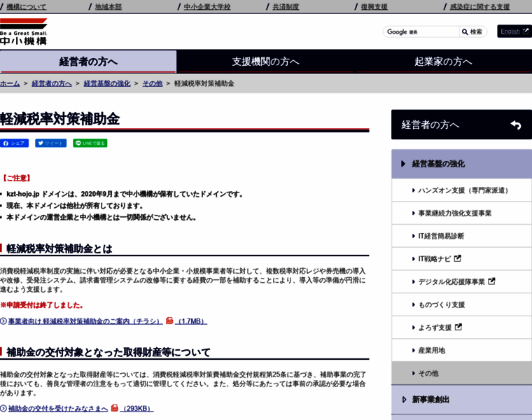Click the Twitter tweet button
Screen dimensions: 532x420
pos(50,143)
